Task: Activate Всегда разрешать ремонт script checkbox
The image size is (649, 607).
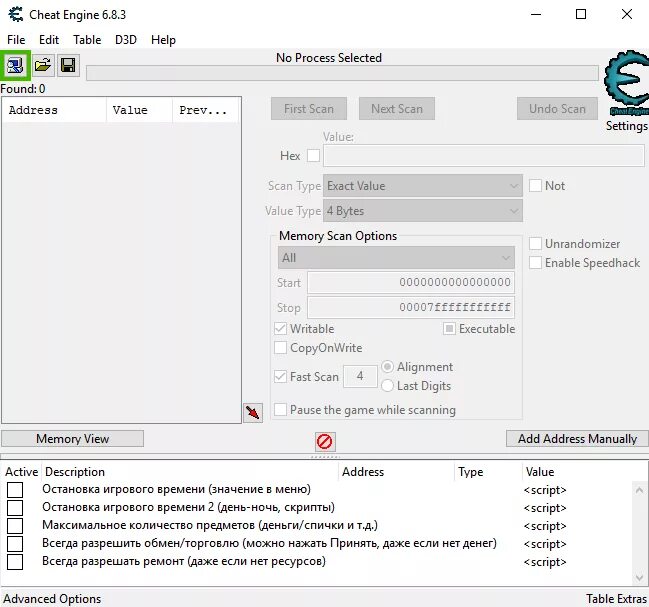Action: pos(15,562)
